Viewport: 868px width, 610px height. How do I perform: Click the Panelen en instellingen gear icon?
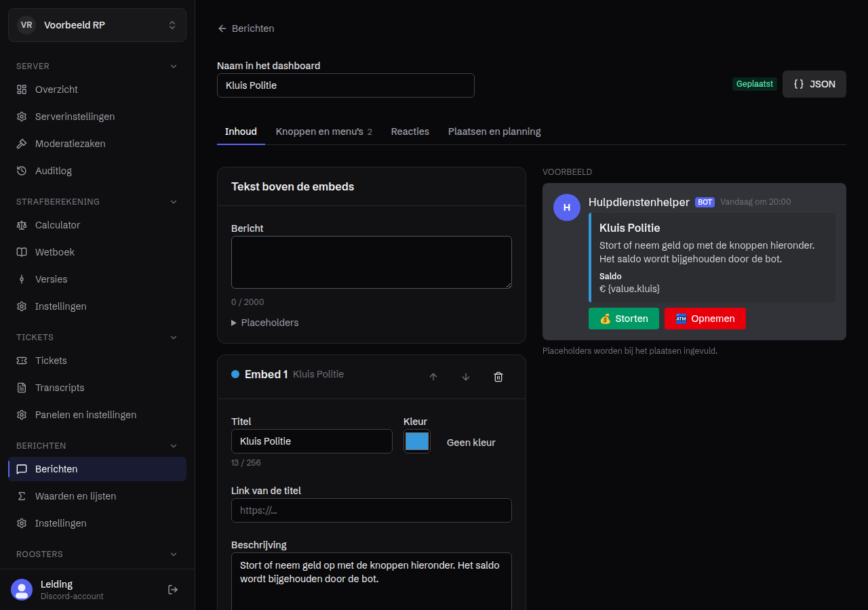coord(22,415)
